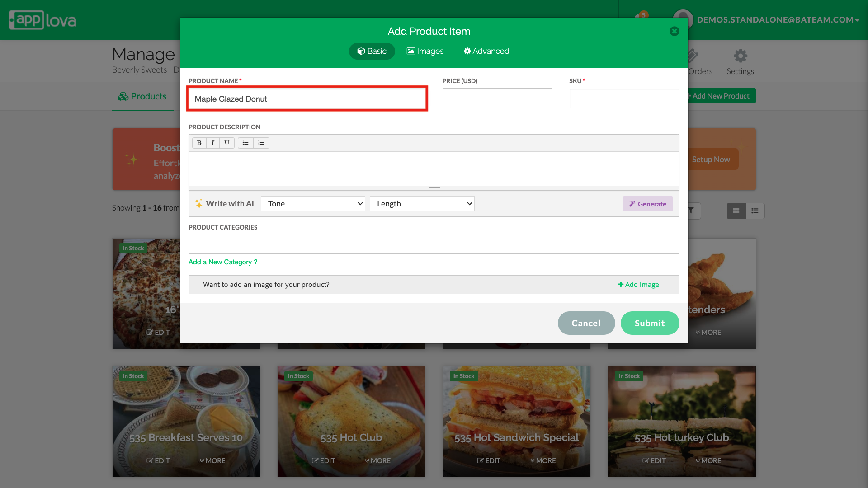Viewport: 868px width, 488px height.
Task: Switch to the Basic tab
Action: 372,51
